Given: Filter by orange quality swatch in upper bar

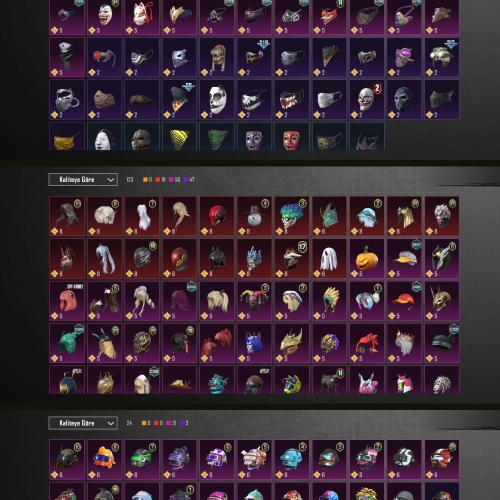Looking at the screenshot, I should click(x=145, y=180).
